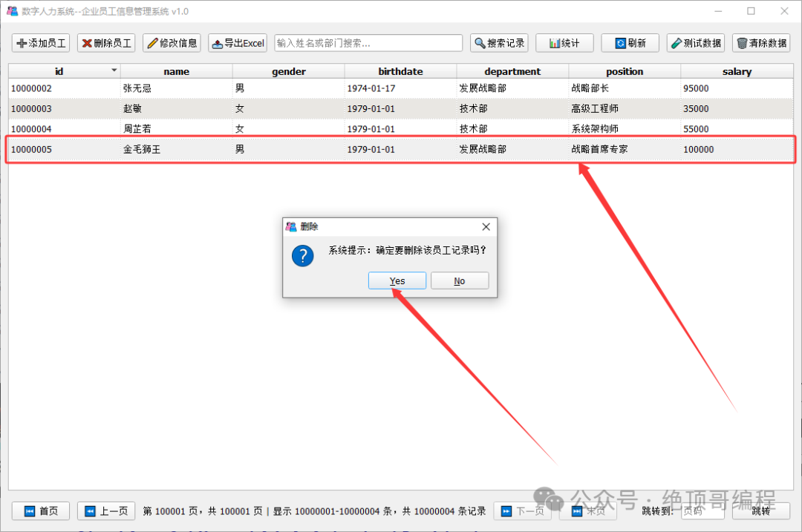Click the 添加员工 add employee button
This screenshot has width=802, height=532.
41,43
